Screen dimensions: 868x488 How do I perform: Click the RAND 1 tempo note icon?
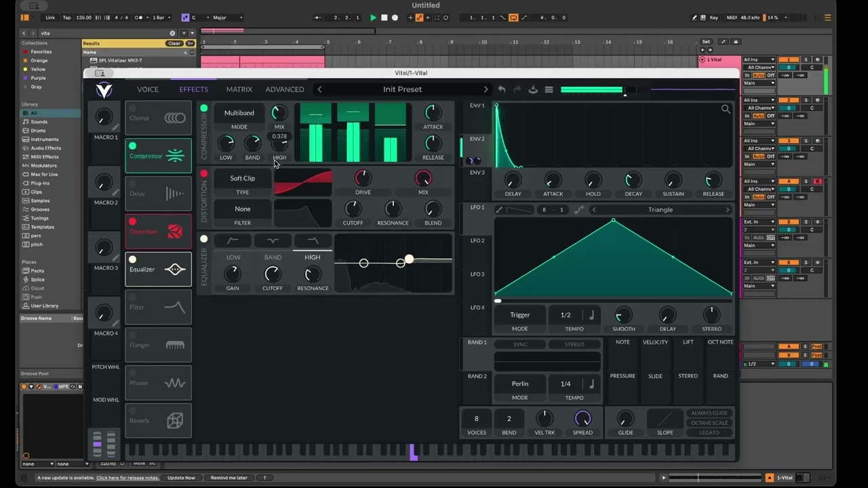point(591,384)
